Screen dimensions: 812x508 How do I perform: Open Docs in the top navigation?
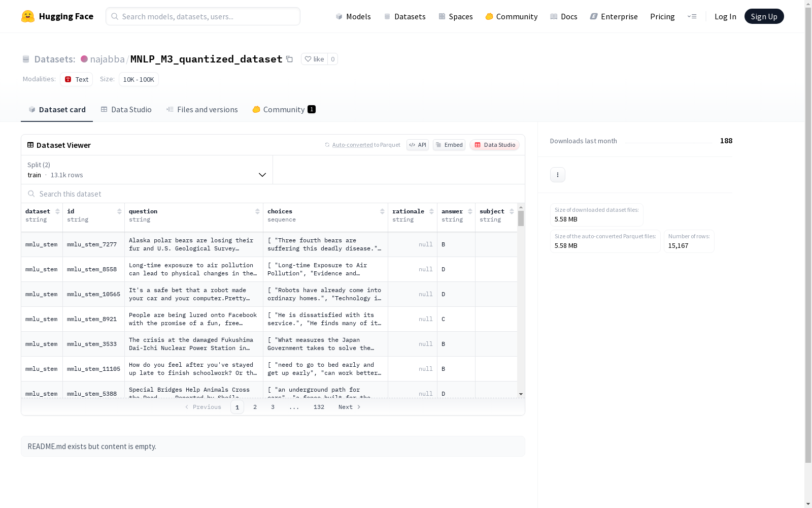pos(564,16)
